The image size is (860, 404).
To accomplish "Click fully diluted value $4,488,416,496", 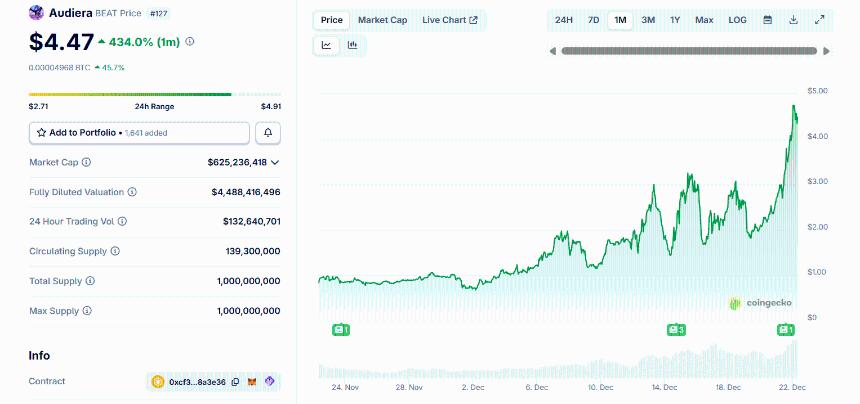I will (x=246, y=192).
